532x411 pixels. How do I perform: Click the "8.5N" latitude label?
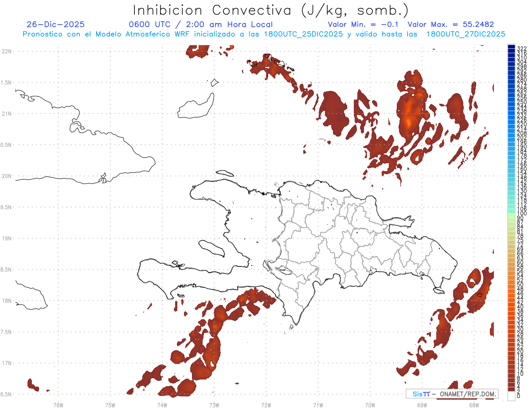click(x=6, y=270)
